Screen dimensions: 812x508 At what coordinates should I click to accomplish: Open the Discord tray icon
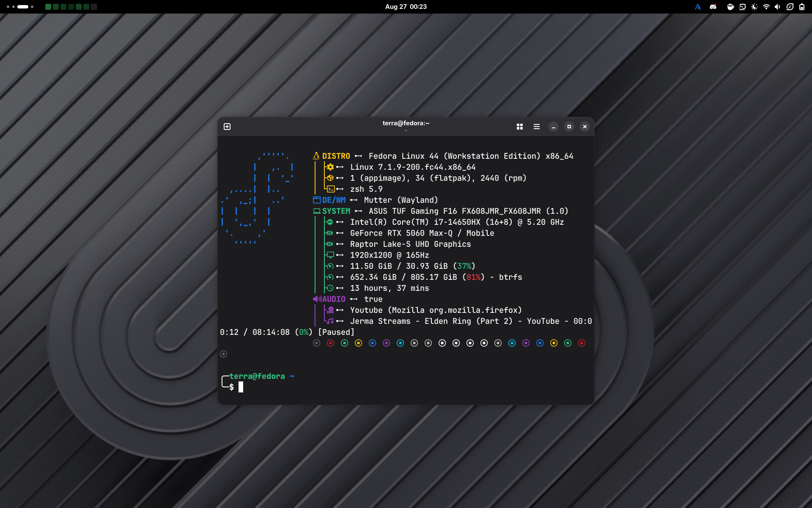(713, 7)
